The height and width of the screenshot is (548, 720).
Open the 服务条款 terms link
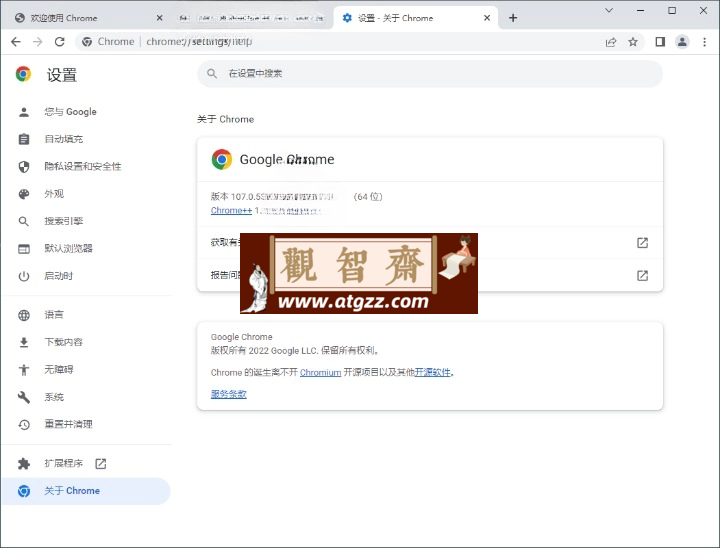(229, 394)
